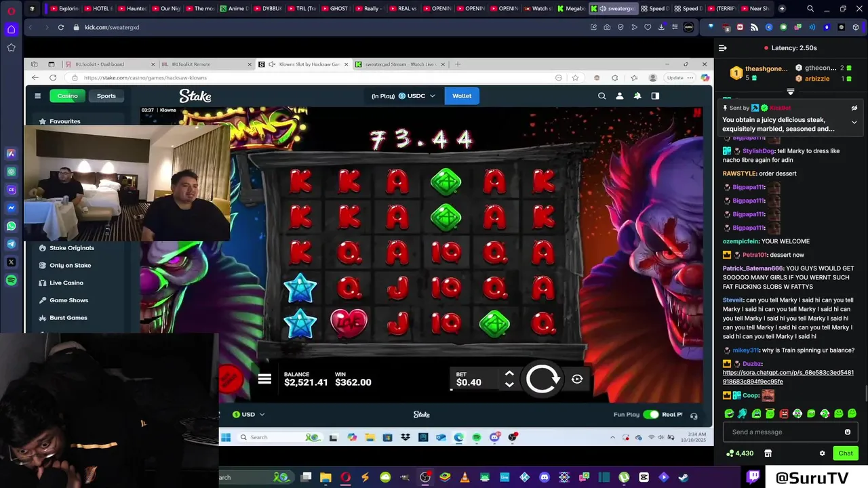Open the emoji picker in chat
Viewport: 868px width, 488px height.
(847, 432)
